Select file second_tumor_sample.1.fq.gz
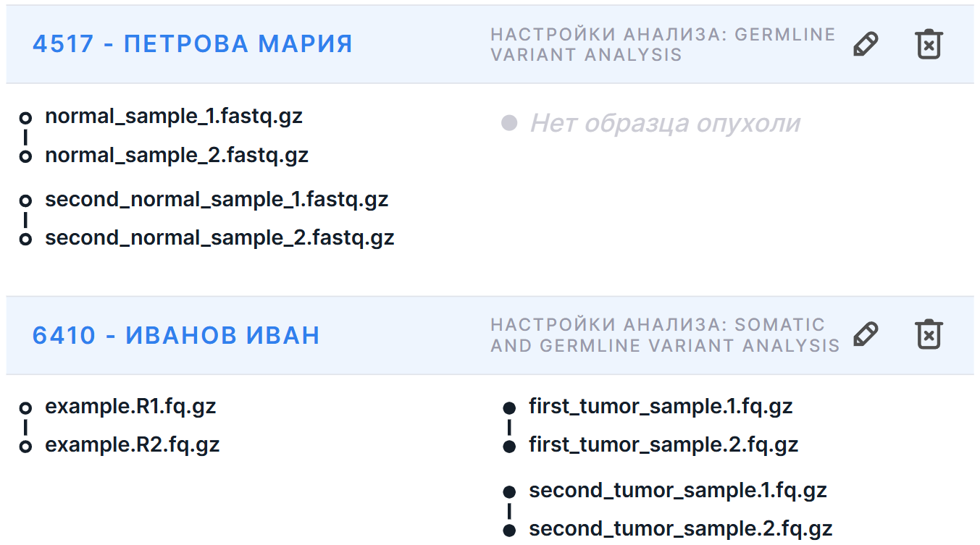 [x=678, y=490]
